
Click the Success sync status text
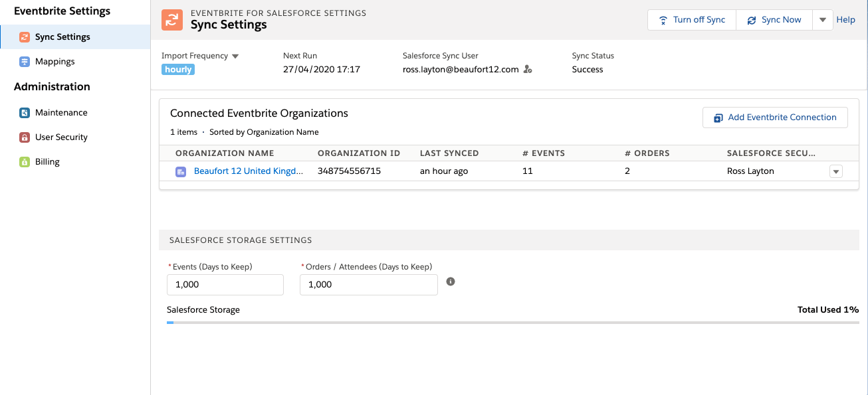(588, 70)
